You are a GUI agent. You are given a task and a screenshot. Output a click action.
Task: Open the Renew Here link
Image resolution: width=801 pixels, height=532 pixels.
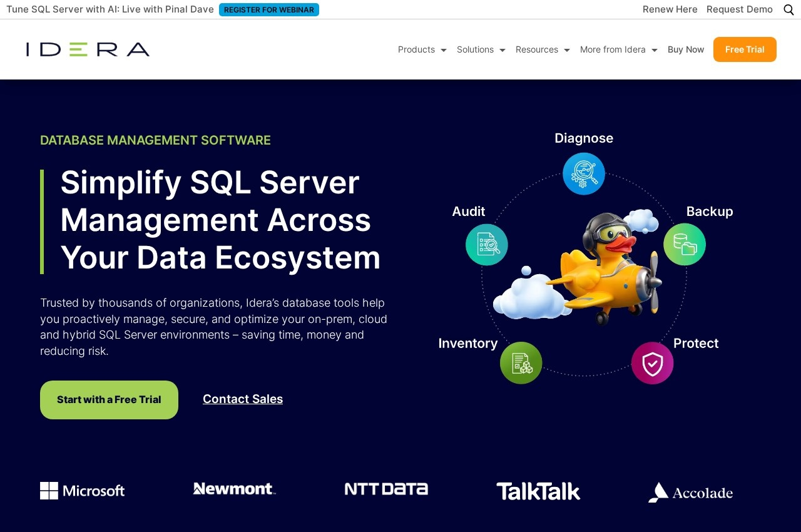pyautogui.click(x=670, y=9)
